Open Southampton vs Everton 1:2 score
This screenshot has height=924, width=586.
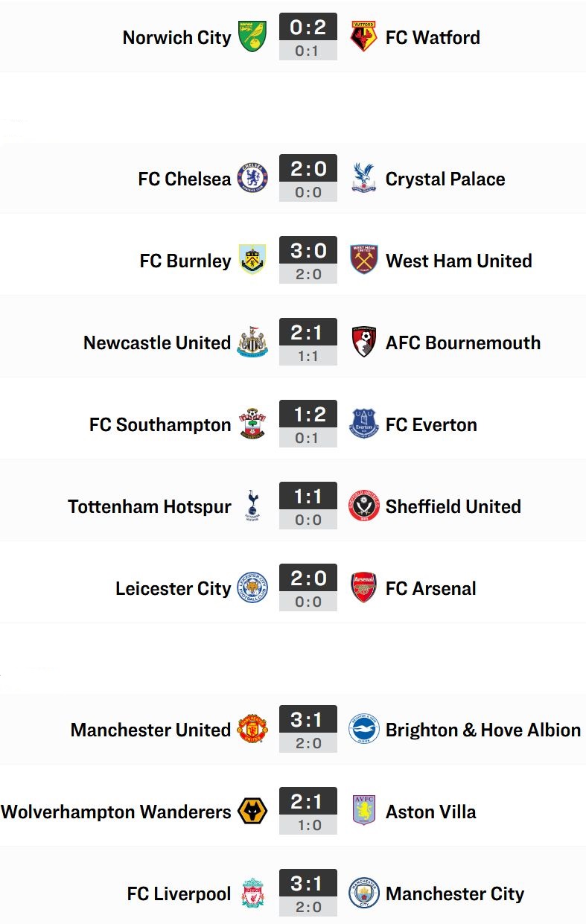308,415
